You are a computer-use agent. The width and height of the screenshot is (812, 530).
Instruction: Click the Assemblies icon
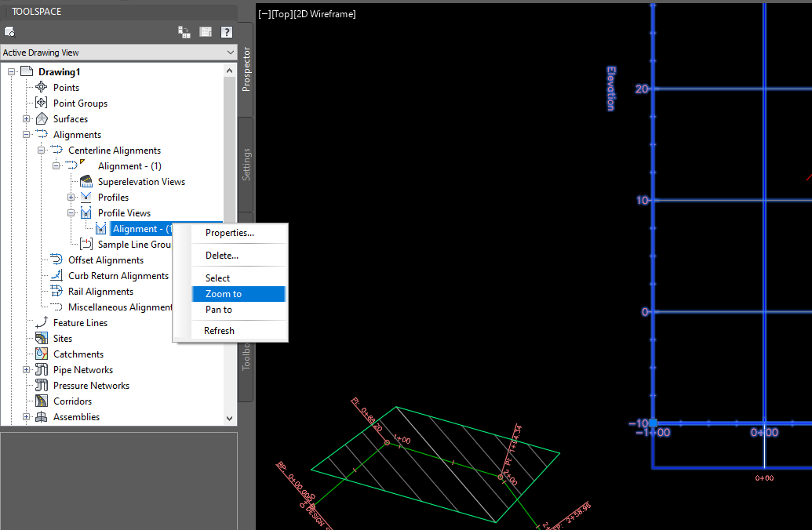click(40, 416)
